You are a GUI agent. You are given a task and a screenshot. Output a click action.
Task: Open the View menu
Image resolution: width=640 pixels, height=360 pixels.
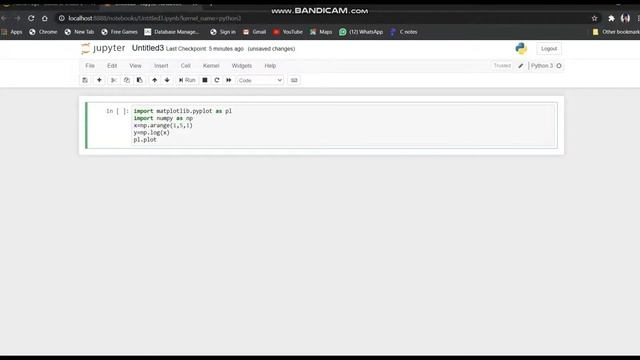[x=135, y=66]
